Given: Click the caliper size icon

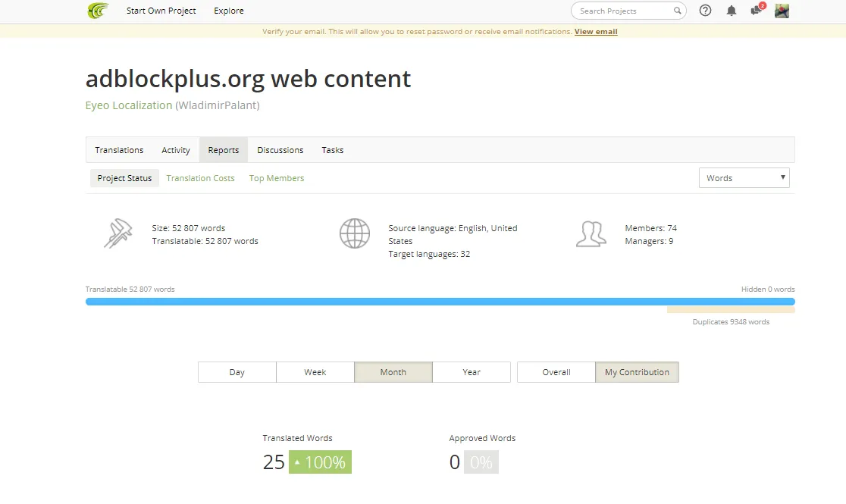Looking at the screenshot, I should coord(118,233).
